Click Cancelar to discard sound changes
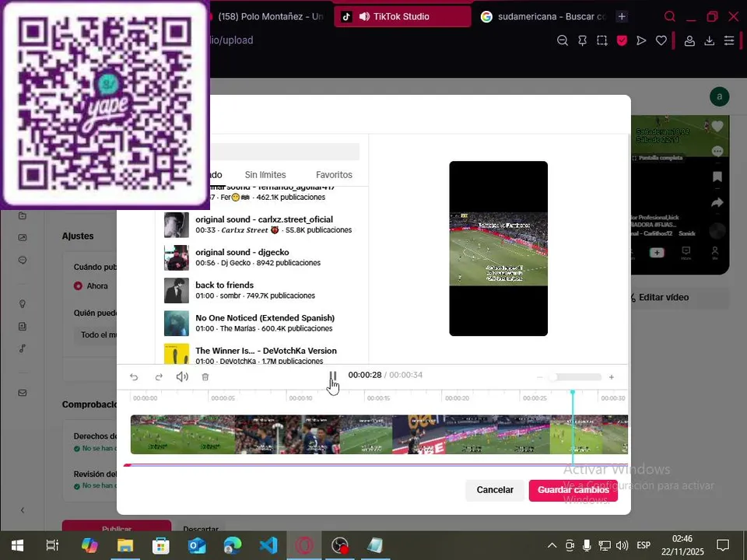The image size is (747, 560). click(495, 490)
